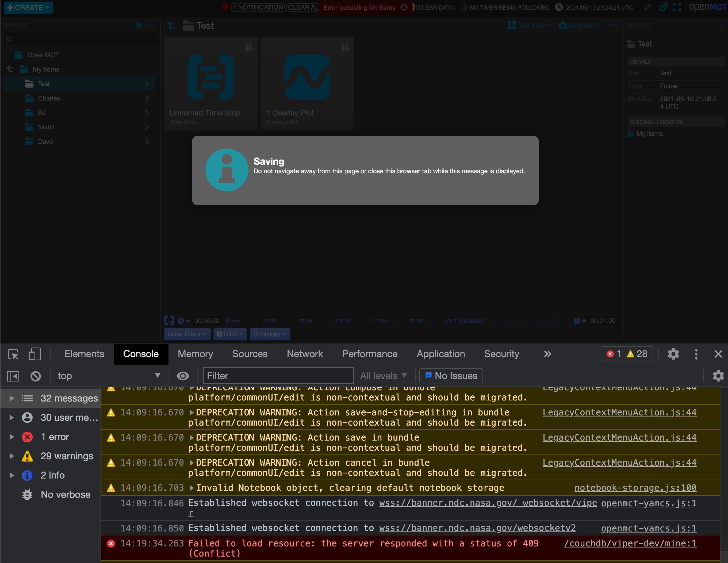The height and width of the screenshot is (563, 728).
Task: Switch to the Network tab
Action: pos(305,354)
